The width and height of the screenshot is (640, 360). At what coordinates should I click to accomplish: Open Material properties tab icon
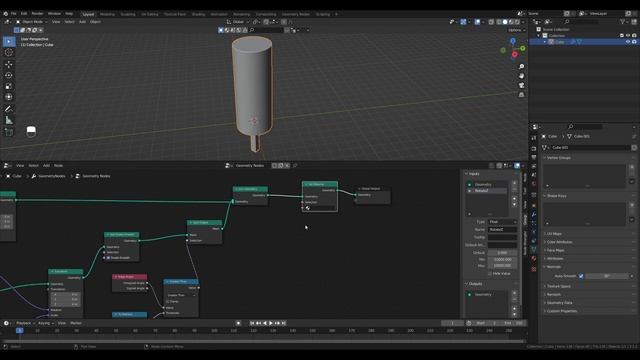pyautogui.click(x=533, y=259)
